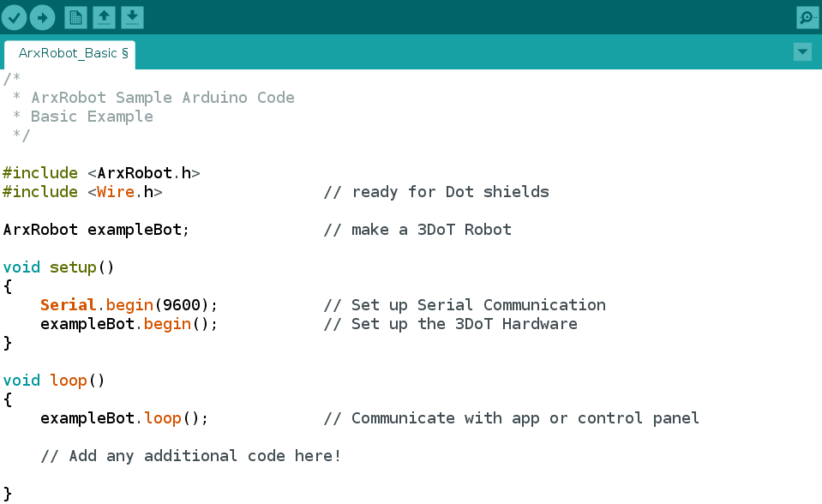Place cursor on #include <ArxRobot.h> line
The image size is (822, 504).
tap(101, 173)
